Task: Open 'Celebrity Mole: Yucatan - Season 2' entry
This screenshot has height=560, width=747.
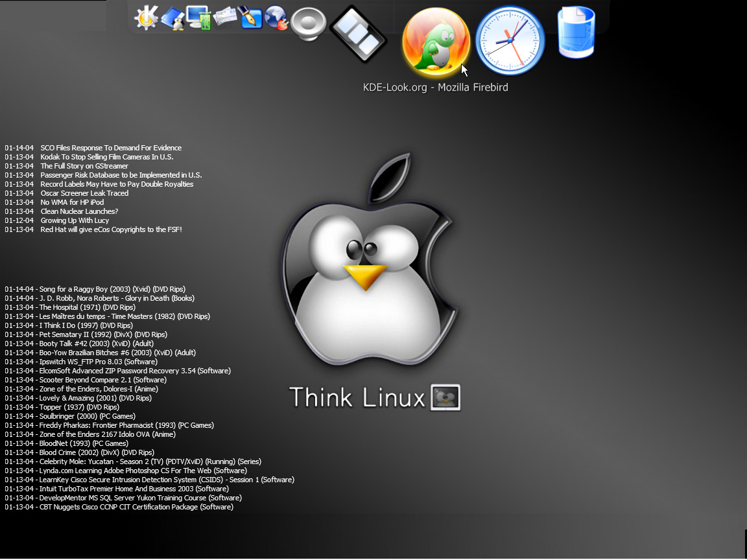Action: 133,461
